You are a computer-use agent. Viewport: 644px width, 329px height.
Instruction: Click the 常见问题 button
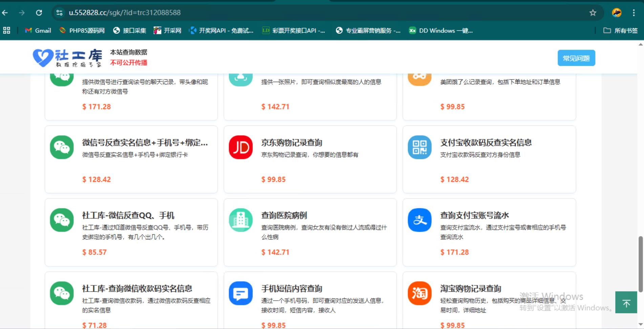576,58
